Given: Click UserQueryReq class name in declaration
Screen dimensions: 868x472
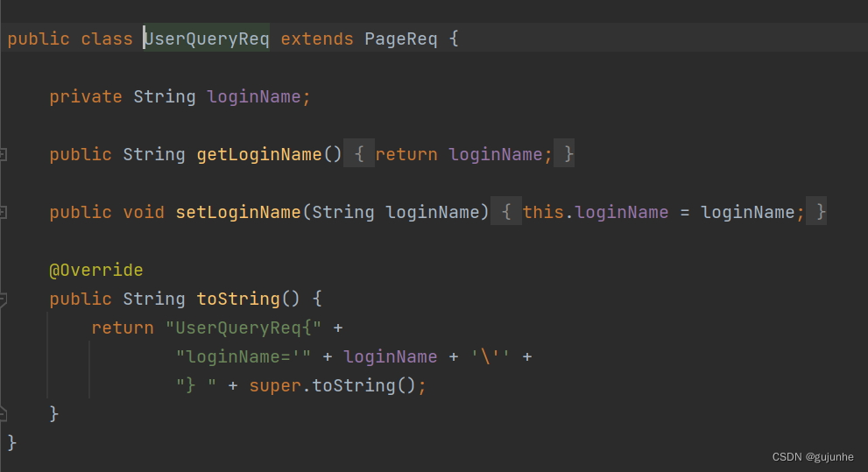Looking at the screenshot, I should pyautogui.click(x=207, y=39).
